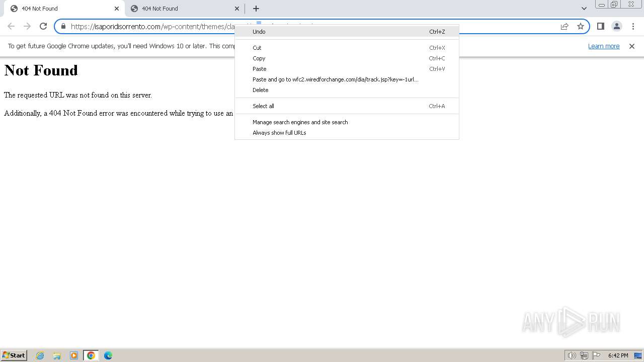Choose Select all from the context menu
Image resolution: width=644 pixels, height=362 pixels.
pyautogui.click(x=347, y=106)
